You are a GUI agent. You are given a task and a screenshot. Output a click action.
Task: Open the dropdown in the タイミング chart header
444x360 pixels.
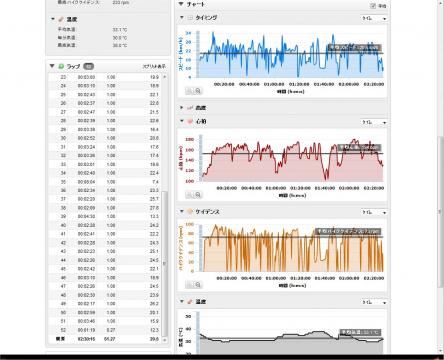coord(374,19)
